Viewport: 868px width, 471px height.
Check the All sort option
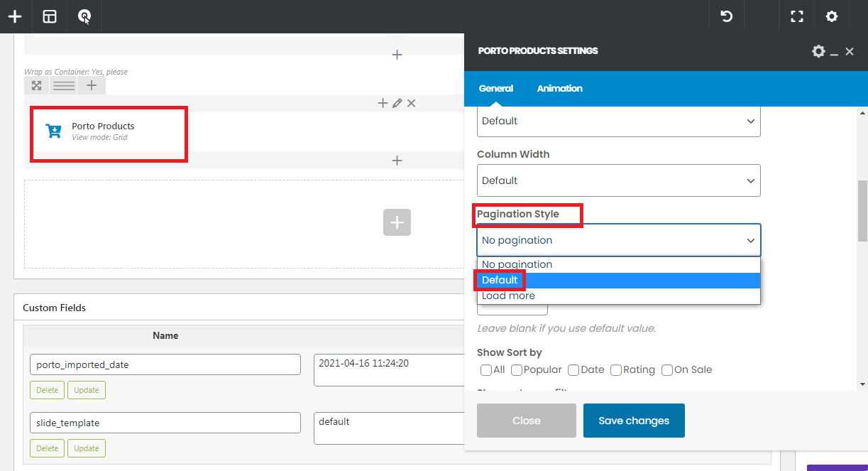pos(486,369)
